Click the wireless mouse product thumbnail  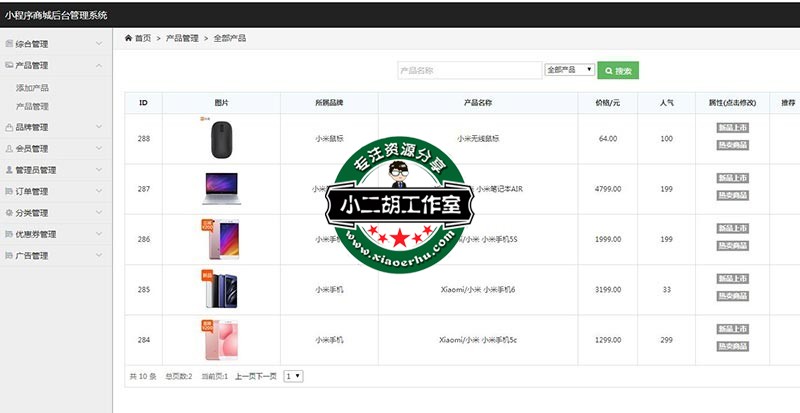(x=221, y=139)
